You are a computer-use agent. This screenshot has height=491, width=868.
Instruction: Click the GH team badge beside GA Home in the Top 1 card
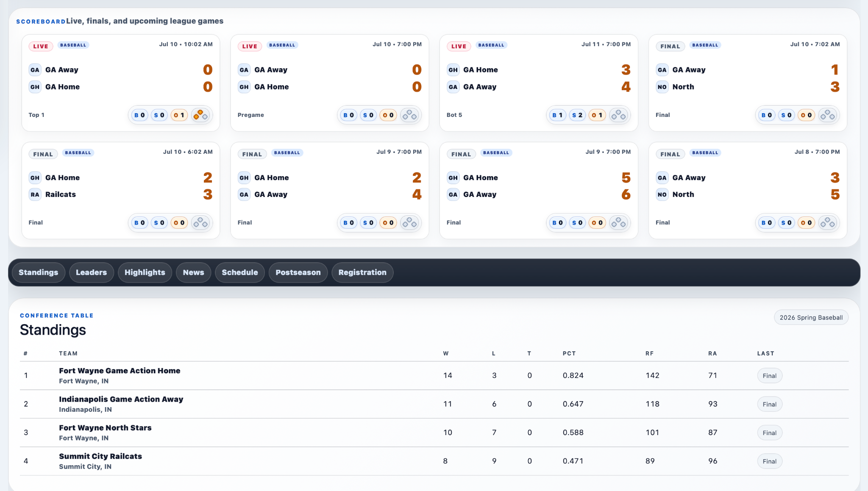pyautogui.click(x=35, y=87)
